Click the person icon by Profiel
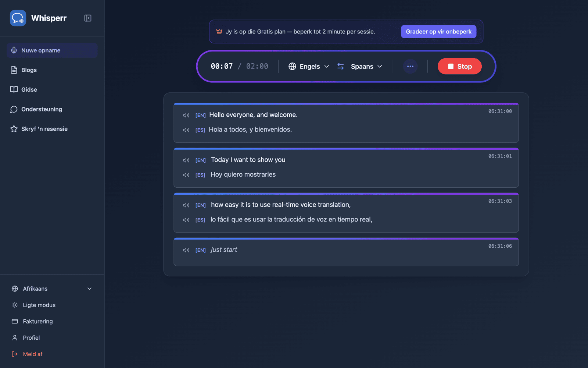The image size is (588, 368). [x=15, y=337]
